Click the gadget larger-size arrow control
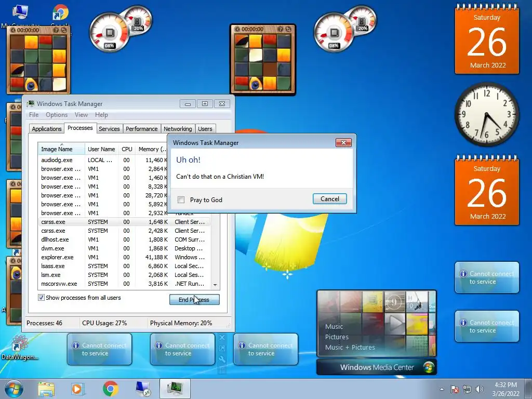This screenshot has height=399, width=532. [222, 349]
